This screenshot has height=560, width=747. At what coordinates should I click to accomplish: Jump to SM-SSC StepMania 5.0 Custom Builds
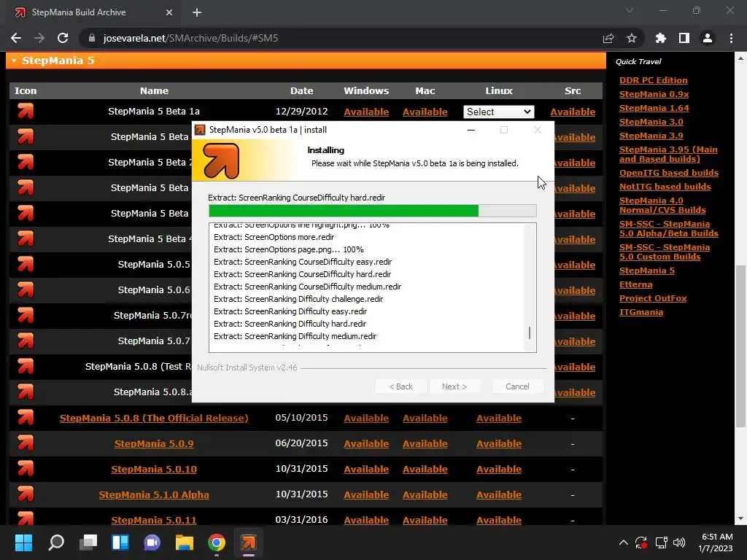(664, 252)
